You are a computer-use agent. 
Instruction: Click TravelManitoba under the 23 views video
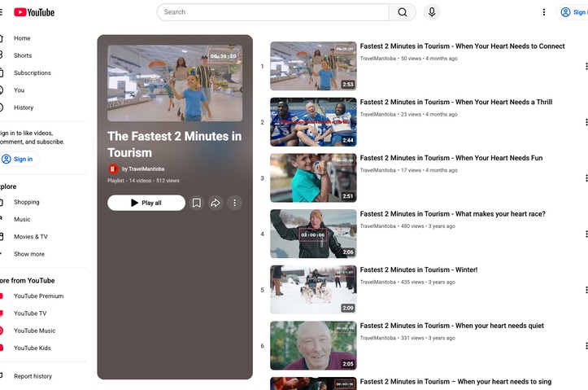pyautogui.click(x=377, y=115)
